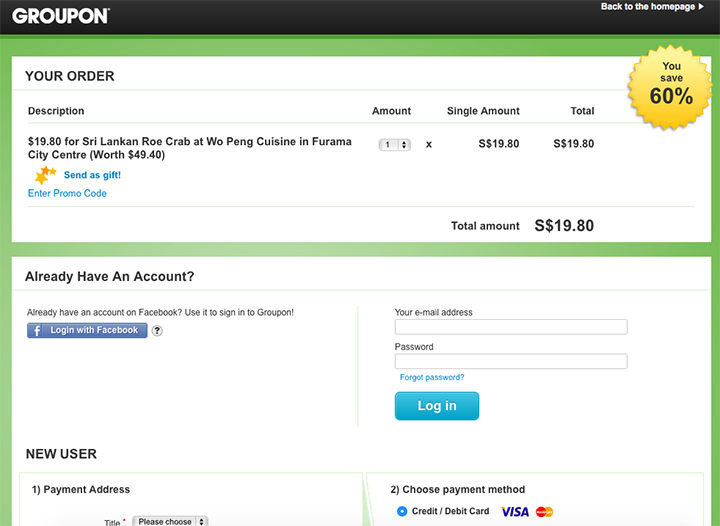720x526 pixels.
Task: Click the Groupon logo
Action: point(61,16)
